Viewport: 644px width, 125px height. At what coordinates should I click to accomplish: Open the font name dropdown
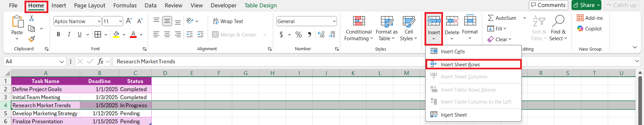click(x=99, y=21)
